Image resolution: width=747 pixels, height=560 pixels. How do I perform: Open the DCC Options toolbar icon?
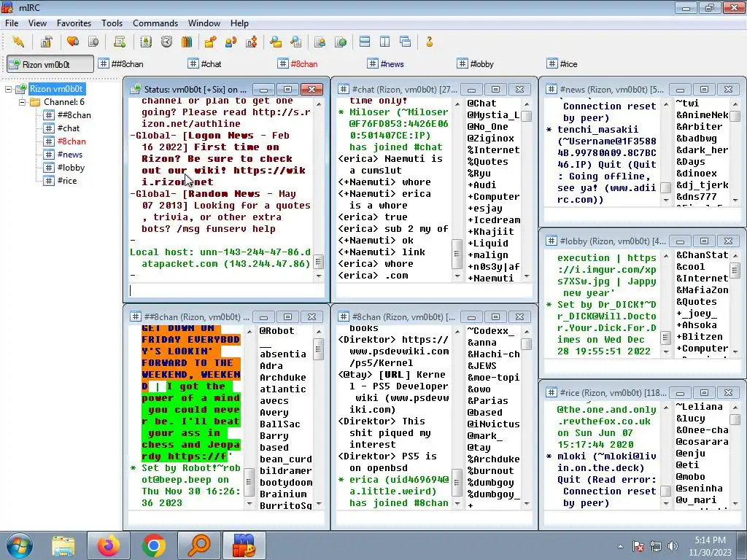[252, 42]
